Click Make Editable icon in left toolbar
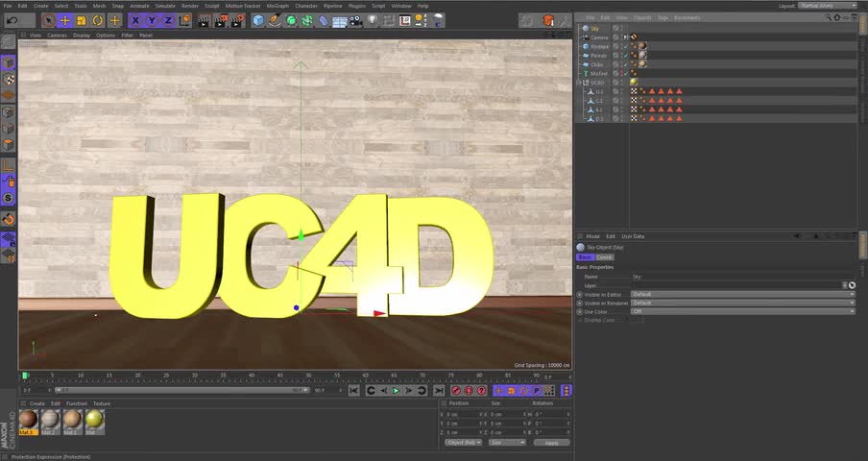Viewport: 868px width, 461px height. click(x=9, y=40)
